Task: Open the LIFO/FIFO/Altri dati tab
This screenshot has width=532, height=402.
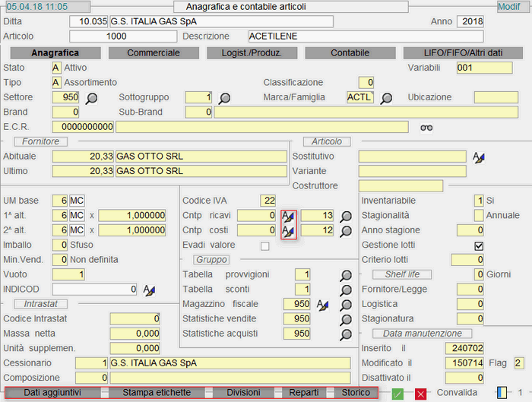Action: (x=463, y=53)
